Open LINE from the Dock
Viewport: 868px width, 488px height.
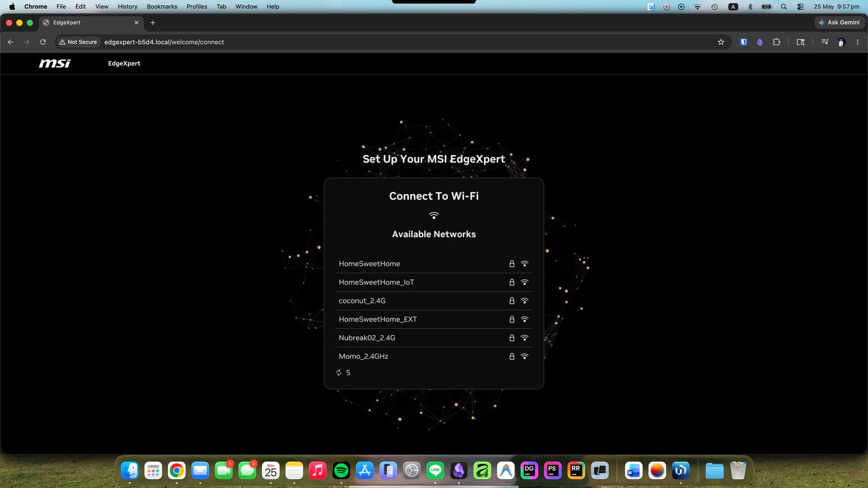(435, 471)
